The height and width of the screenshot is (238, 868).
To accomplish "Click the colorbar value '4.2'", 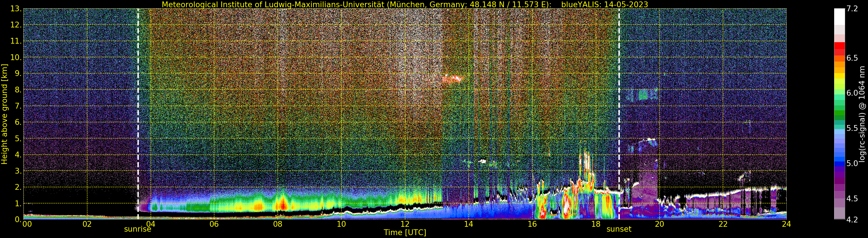I will coord(852,220).
